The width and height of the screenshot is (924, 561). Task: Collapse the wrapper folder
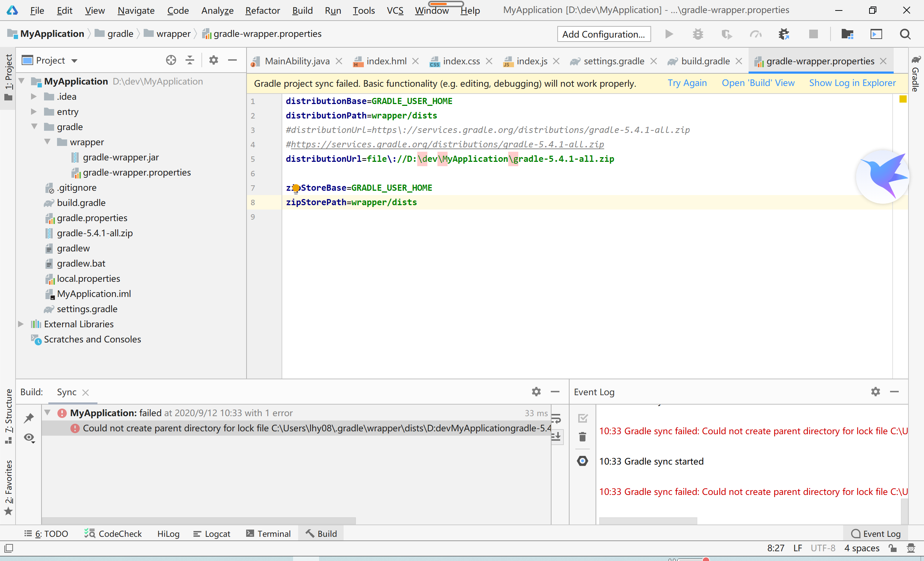(47, 142)
